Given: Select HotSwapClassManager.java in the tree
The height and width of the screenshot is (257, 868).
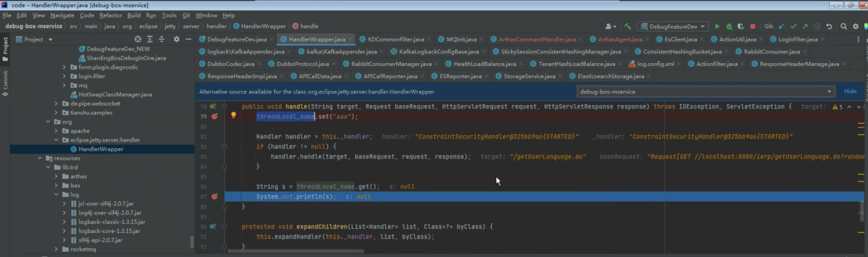Looking at the screenshot, I should 116,94.
